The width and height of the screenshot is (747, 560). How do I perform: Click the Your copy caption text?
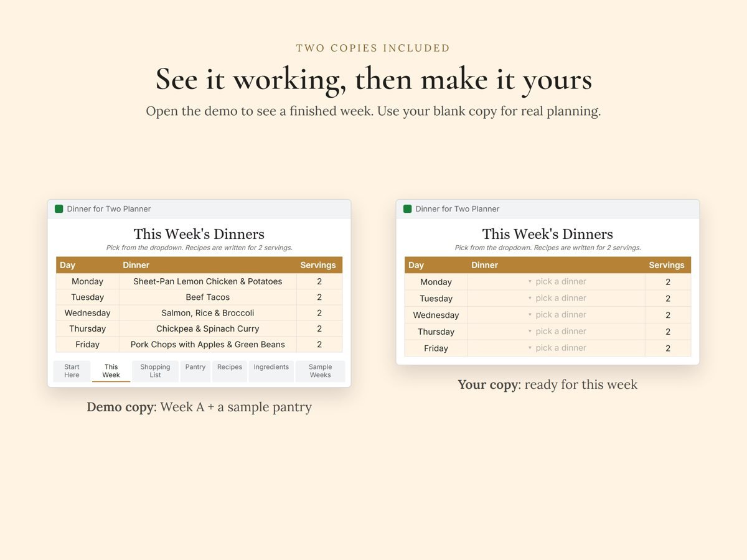tap(548, 385)
